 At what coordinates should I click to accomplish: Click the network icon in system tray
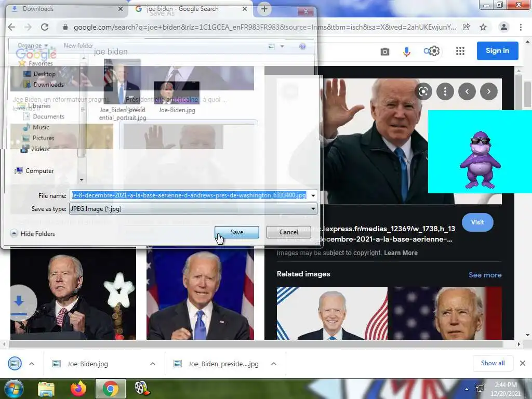[480, 389]
